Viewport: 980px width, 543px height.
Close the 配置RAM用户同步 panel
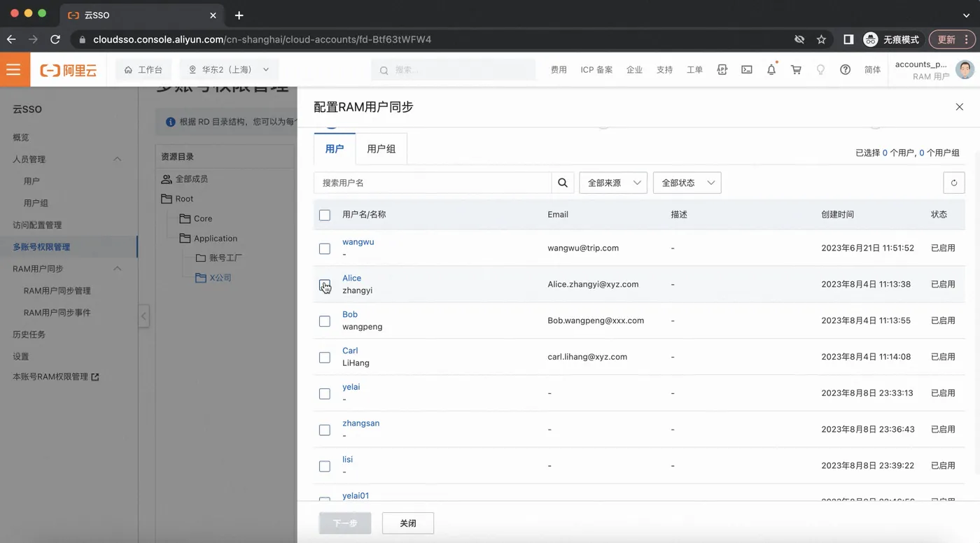[x=959, y=106]
